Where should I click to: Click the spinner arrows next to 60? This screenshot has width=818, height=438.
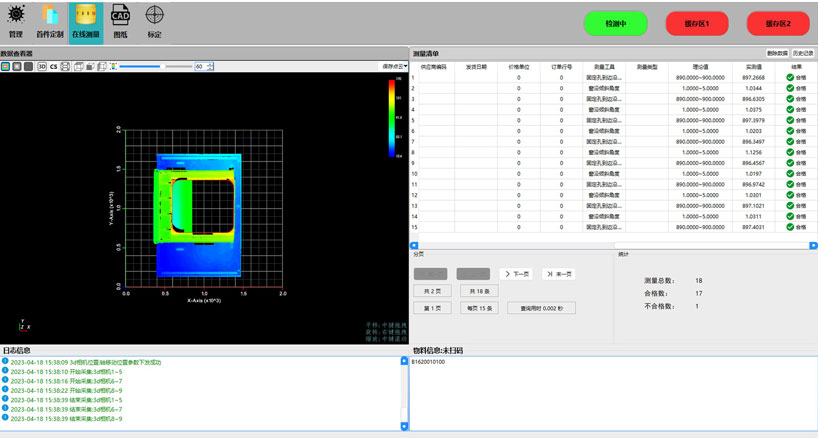pos(210,66)
